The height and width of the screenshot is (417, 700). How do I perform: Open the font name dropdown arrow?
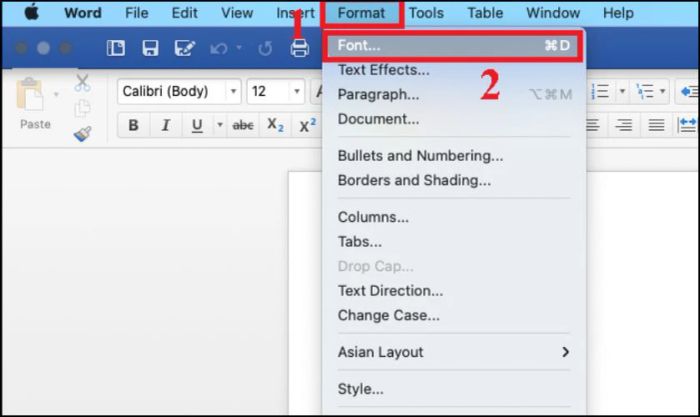233,92
